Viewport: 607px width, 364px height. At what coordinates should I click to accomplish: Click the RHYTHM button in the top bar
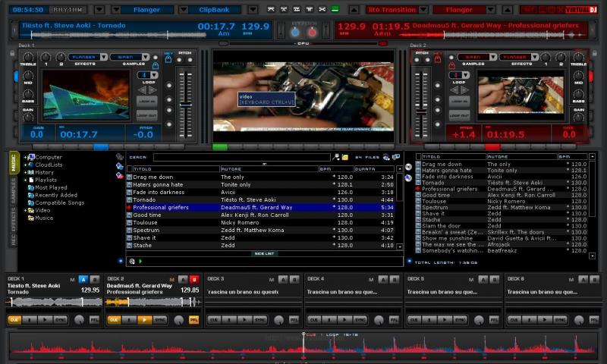(x=70, y=10)
